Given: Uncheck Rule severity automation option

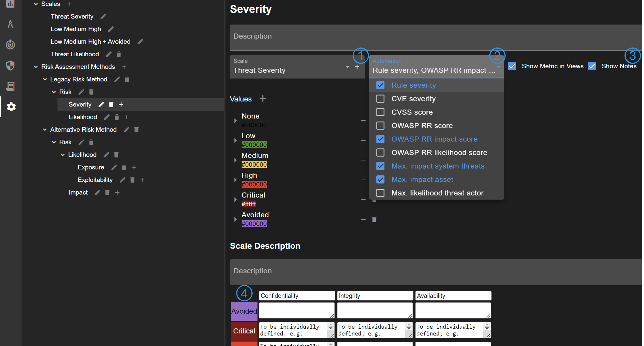Looking at the screenshot, I should pyautogui.click(x=380, y=85).
